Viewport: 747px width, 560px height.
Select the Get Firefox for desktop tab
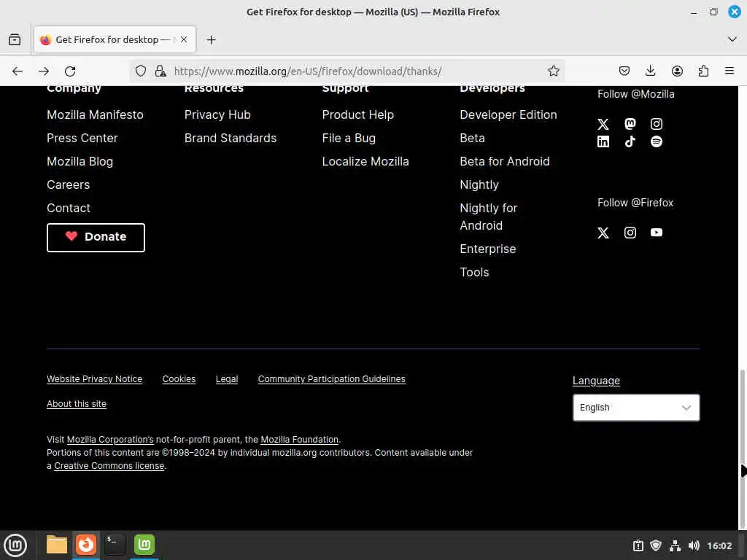pos(115,39)
